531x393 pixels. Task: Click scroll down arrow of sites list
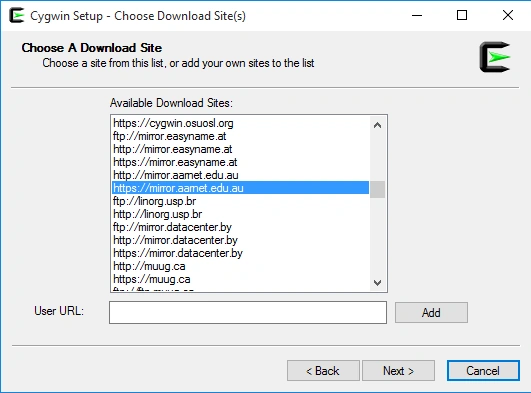pos(378,283)
